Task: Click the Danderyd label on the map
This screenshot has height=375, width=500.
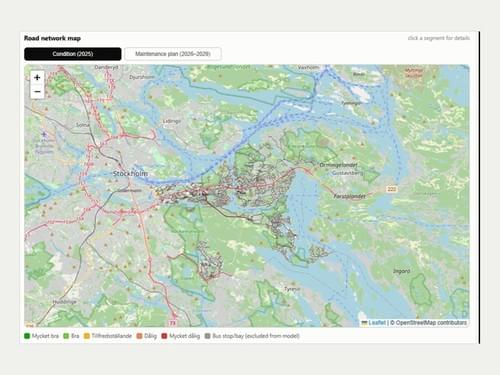Action: click(x=106, y=67)
